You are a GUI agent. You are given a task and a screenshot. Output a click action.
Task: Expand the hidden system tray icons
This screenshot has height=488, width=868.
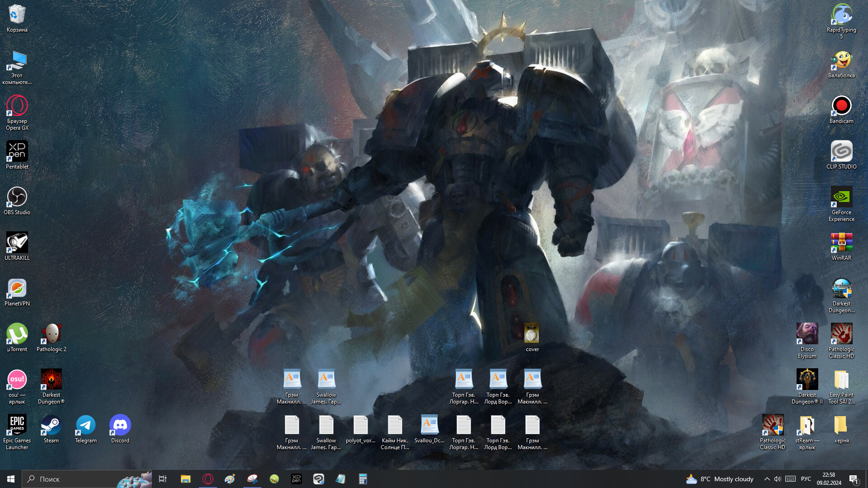[x=767, y=479]
